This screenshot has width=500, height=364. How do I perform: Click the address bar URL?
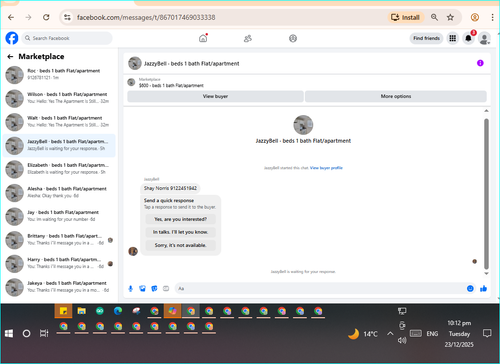click(x=146, y=17)
